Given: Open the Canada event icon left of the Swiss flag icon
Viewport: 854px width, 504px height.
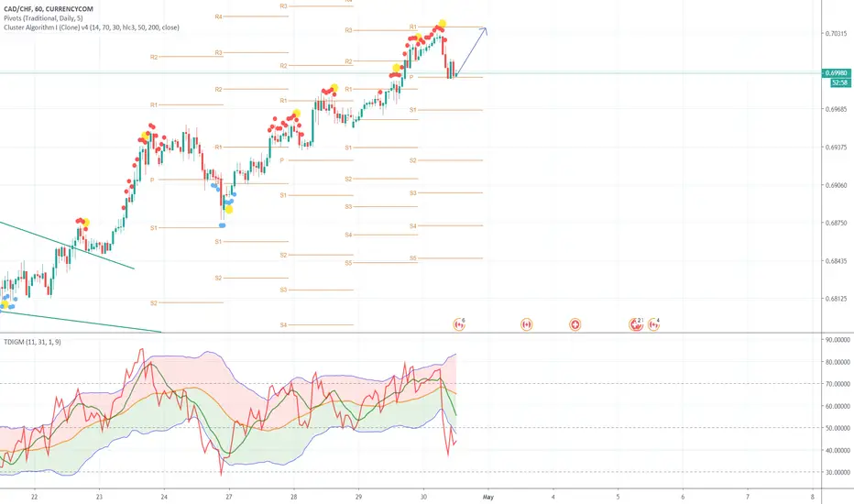Looking at the screenshot, I should pyautogui.click(x=526, y=324).
